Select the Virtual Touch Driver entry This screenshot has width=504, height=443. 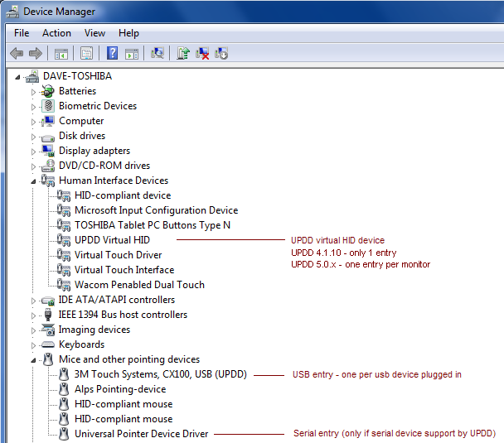click(x=118, y=255)
